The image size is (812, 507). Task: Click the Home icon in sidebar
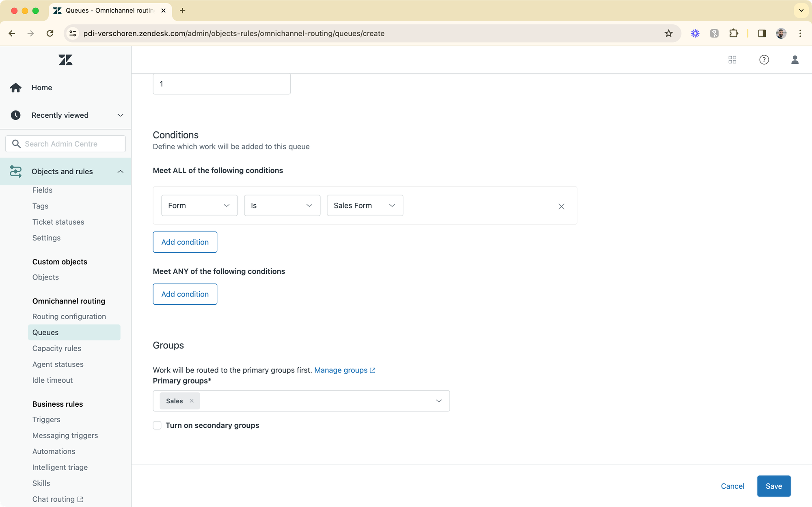tap(16, 88)
